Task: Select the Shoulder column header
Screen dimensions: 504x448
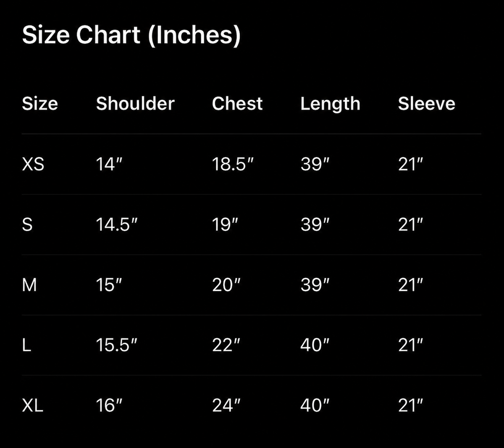Action: tap(135, 103)
